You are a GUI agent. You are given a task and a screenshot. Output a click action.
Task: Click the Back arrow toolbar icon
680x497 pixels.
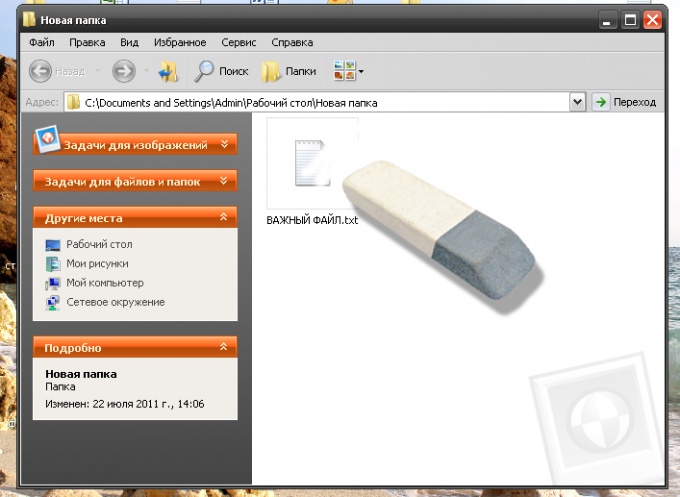click(40, 71)
